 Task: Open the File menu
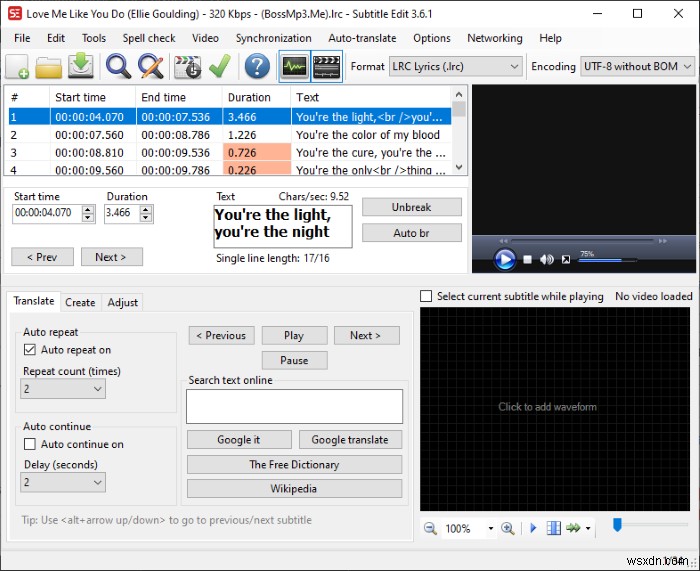coord(22,38)
